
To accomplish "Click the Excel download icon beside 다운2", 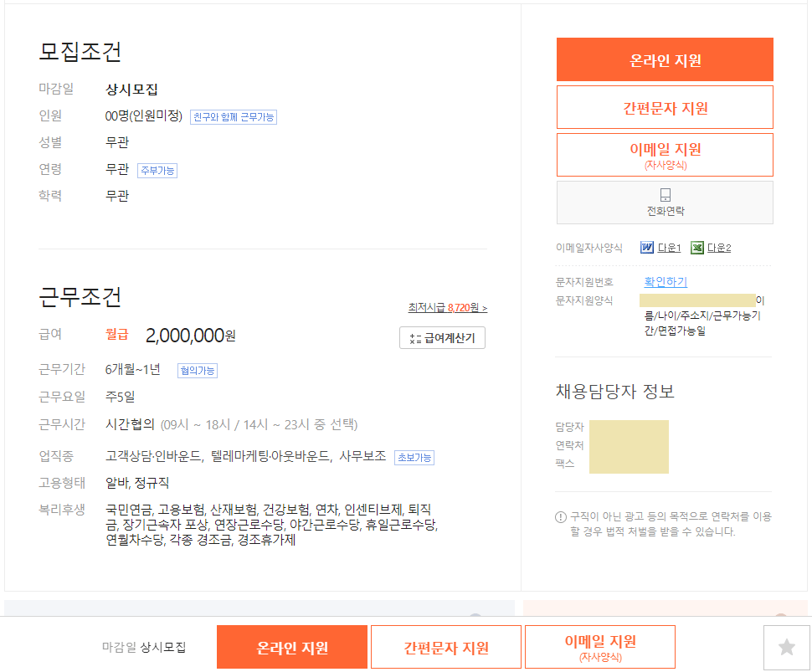I will click(696, 246).
